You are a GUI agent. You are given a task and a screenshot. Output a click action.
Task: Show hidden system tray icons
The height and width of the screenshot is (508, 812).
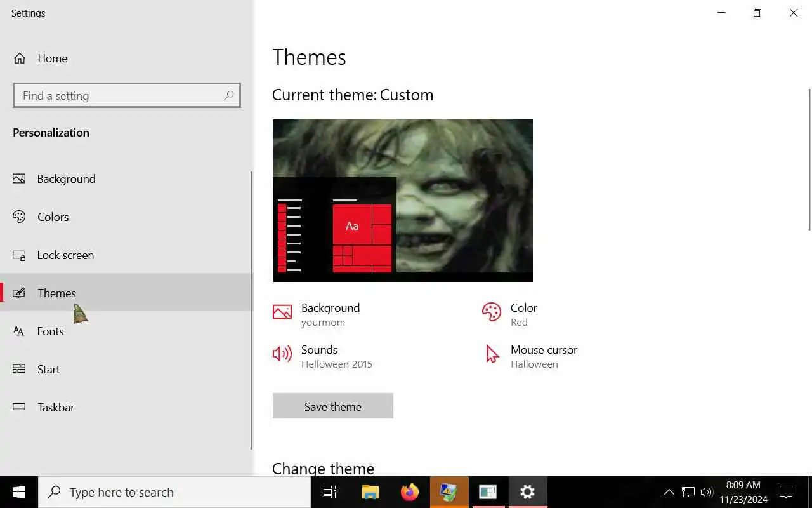pos(669,492)
